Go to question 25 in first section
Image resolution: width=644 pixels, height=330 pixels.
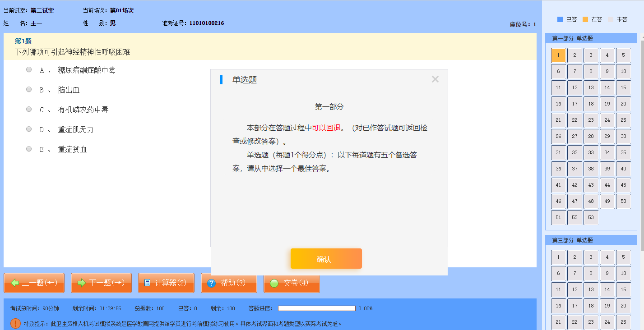tap(623, 120)
